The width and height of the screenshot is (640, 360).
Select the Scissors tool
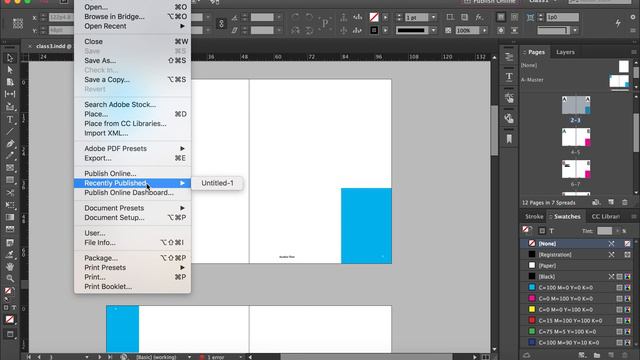pos(10,193)
